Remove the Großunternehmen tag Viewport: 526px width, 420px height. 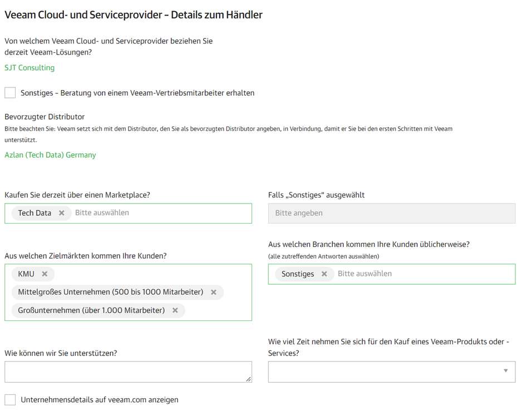[175, 310]
